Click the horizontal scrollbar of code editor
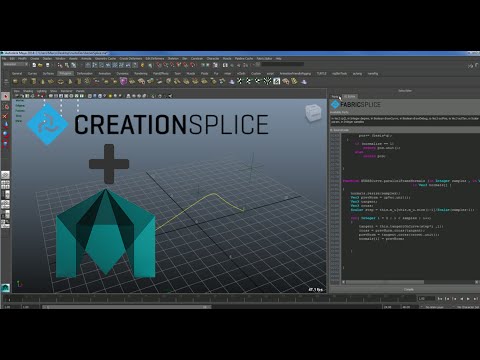This screenshot has width=480, height=360. 385,282
